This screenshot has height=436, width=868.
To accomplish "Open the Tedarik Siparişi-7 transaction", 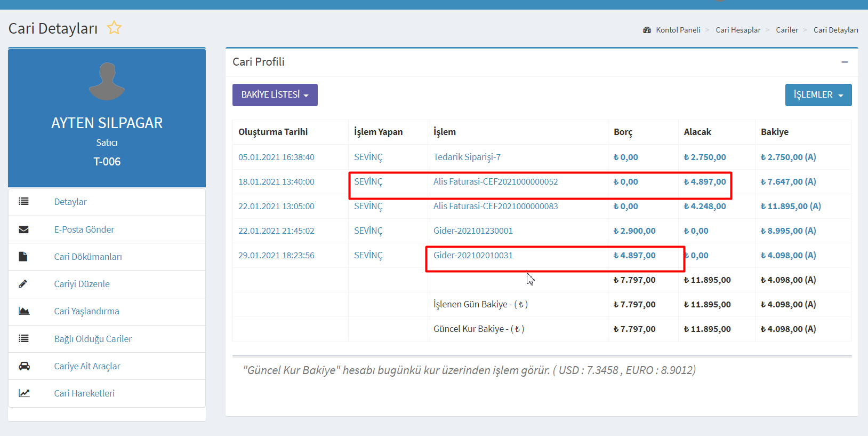I will (x=467, y=157).
